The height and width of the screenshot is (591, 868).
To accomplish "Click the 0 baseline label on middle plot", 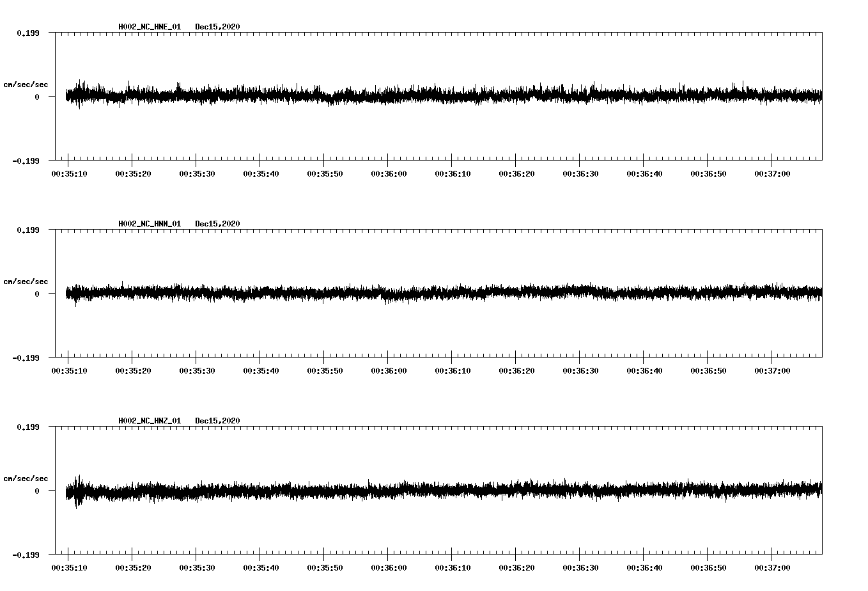I will (36, 294).
